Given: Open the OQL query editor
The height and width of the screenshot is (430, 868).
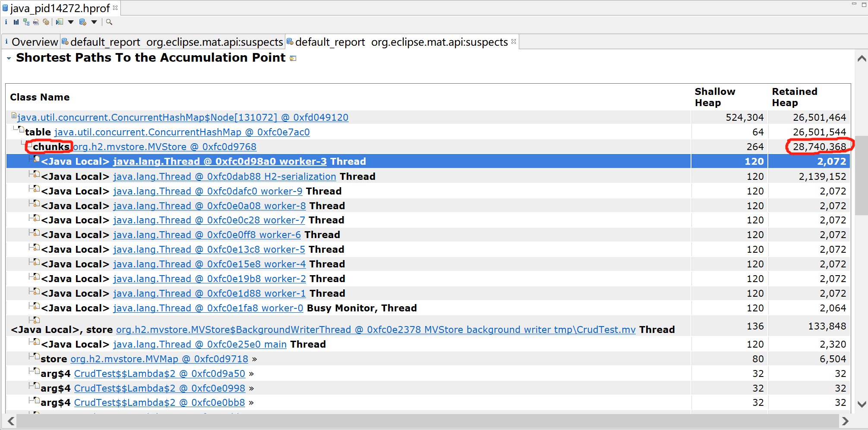Looking at the screenshot, I should coord(36,22).
